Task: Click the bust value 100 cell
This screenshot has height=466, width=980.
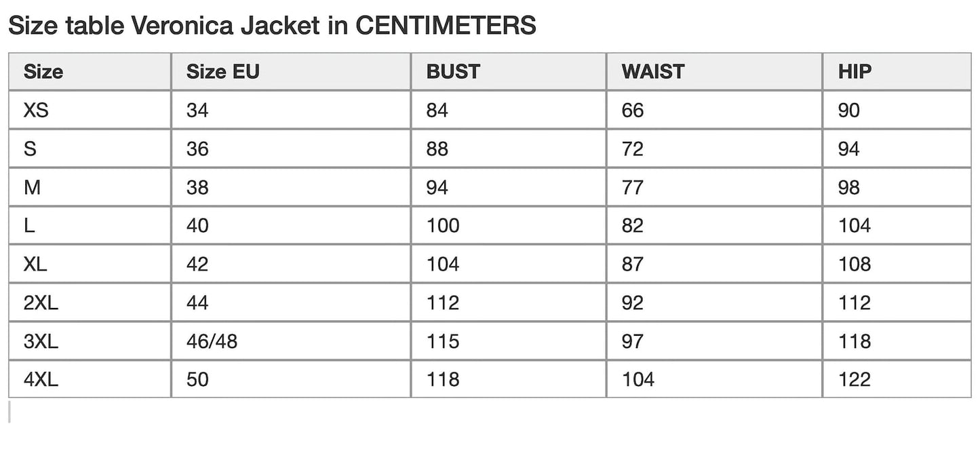Action: pos(443,225)
